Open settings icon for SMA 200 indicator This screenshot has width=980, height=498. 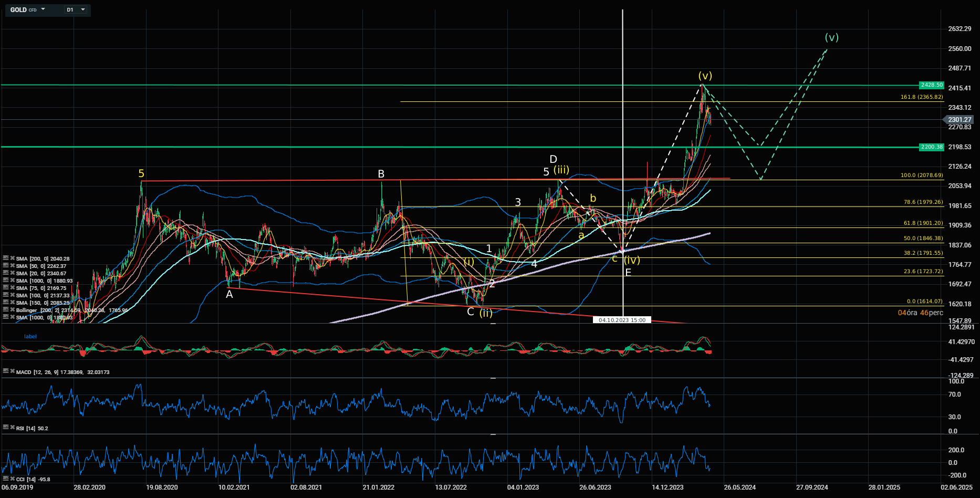pyautogui.click(x=5, y=258)
